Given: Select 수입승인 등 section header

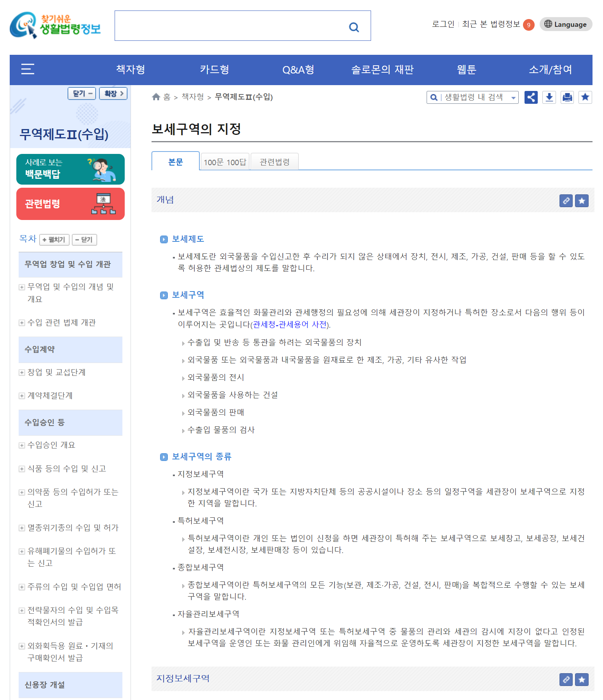Looking at the screenshot, I should click(x=70, y=422).
